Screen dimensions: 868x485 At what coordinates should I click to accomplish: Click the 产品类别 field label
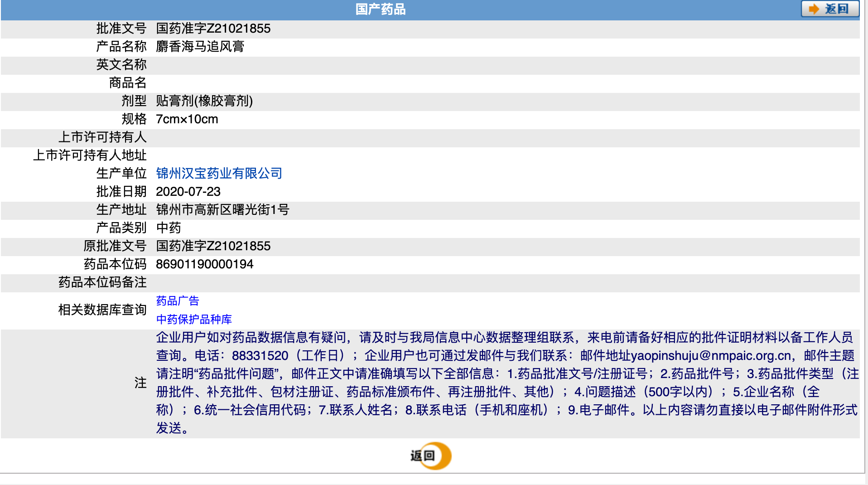(121, 228)
